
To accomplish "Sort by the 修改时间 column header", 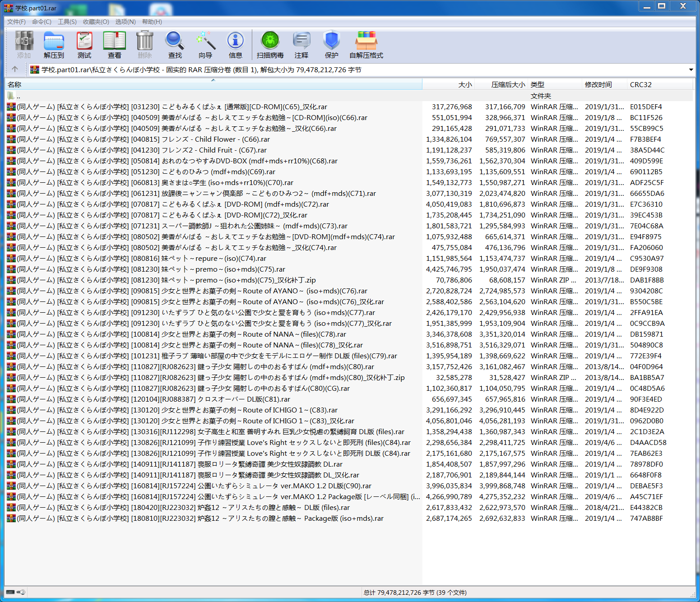I will (605, 84).
